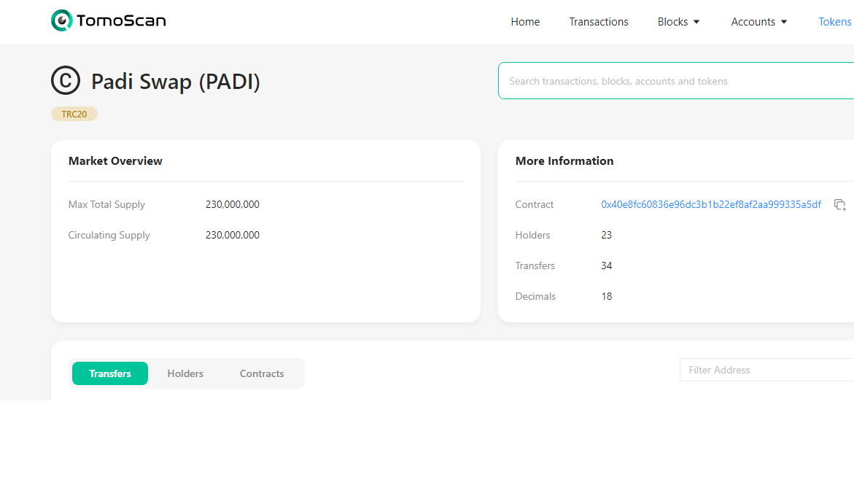The width and height of the screenshot is (854, 504).
Task: Open the Tokens menu
Action: pos(836,22)
